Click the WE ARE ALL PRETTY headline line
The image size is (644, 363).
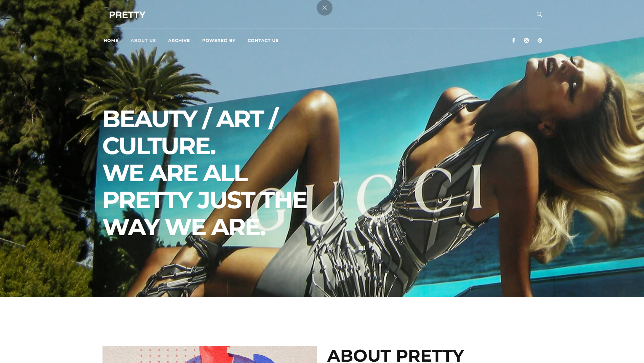(175, 173)
